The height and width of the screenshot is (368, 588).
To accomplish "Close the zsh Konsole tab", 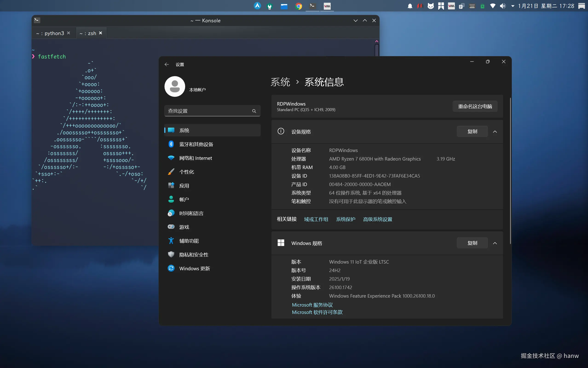I will click(x=101, y=33).
